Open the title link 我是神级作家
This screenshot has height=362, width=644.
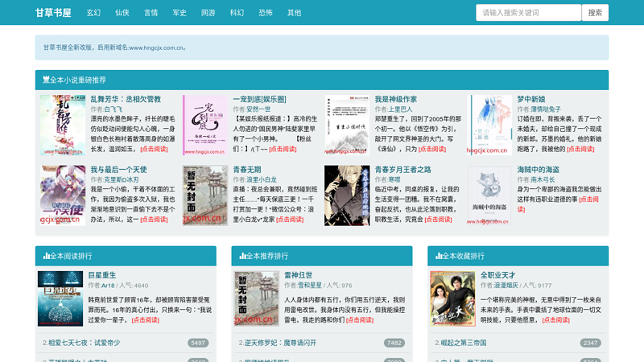[x=396, y=99]
